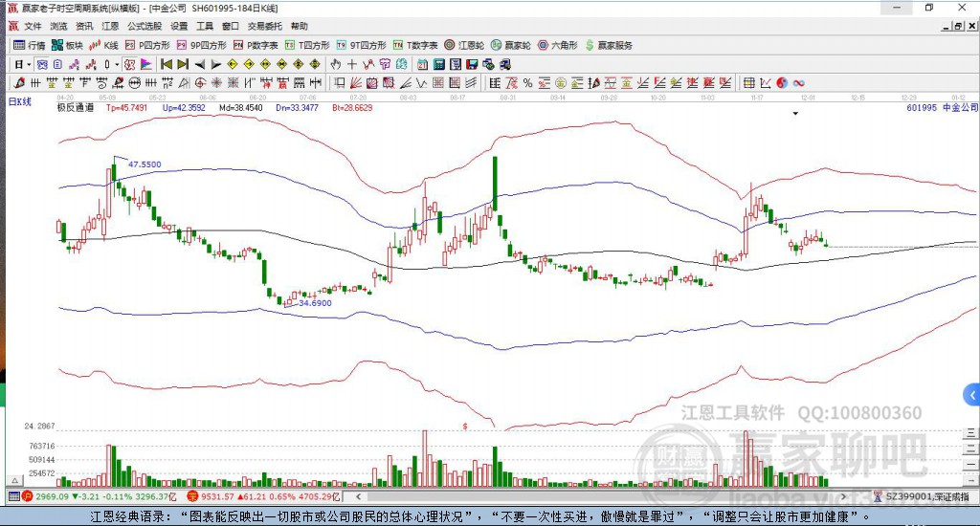
Task: Expand the candlestick style dropdown arrow
Action: [x=116, y=64]
